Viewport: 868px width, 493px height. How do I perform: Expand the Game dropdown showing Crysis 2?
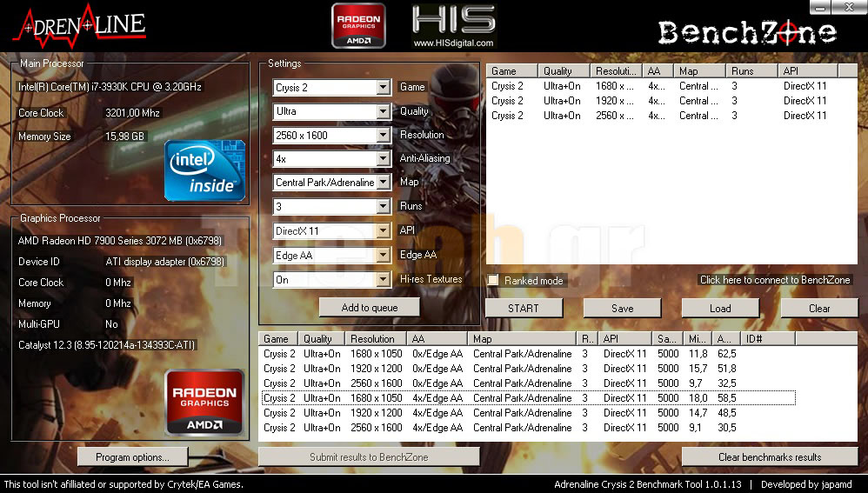click(383, 88)
